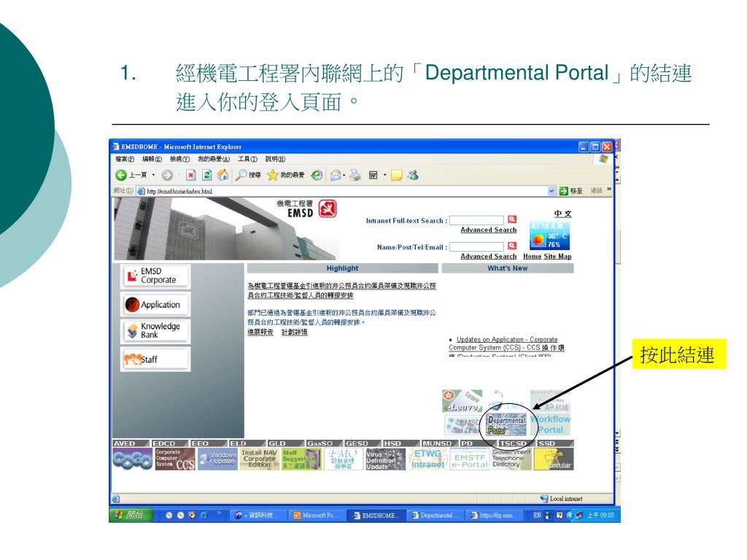The width and height of the screenshot is (747, 560).
Task: Open Install NAV Corporate Edition banner
Action: click(259, 459)
